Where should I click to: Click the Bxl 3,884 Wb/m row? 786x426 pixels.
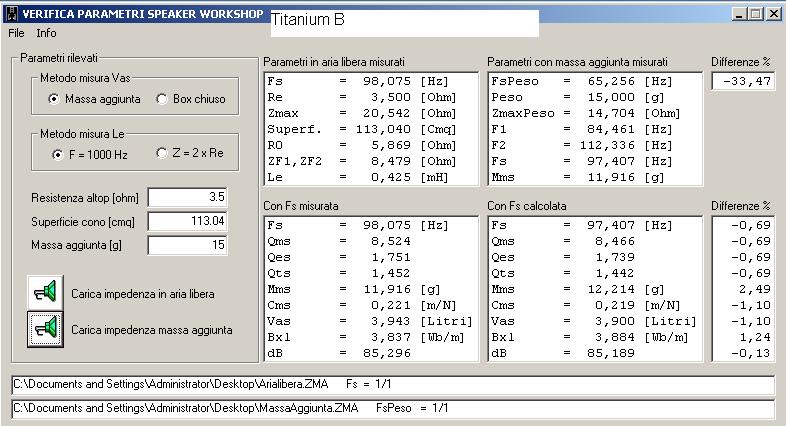click(590, 337)
